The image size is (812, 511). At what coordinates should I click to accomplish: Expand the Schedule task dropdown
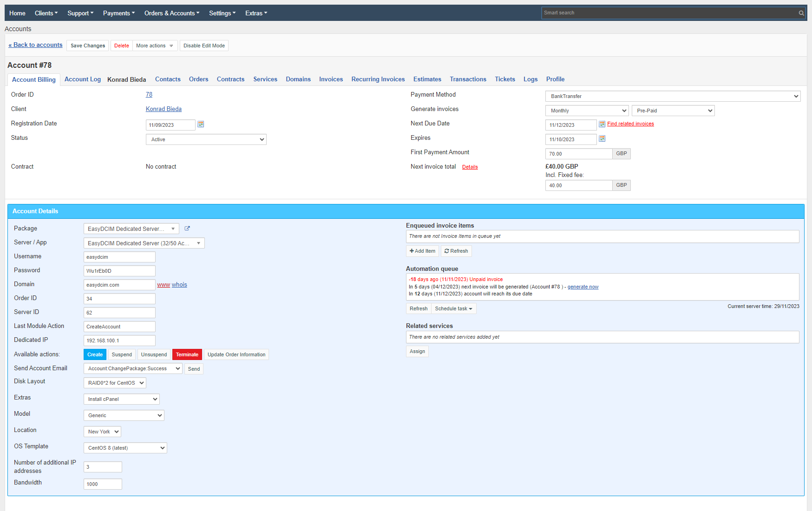454,308
